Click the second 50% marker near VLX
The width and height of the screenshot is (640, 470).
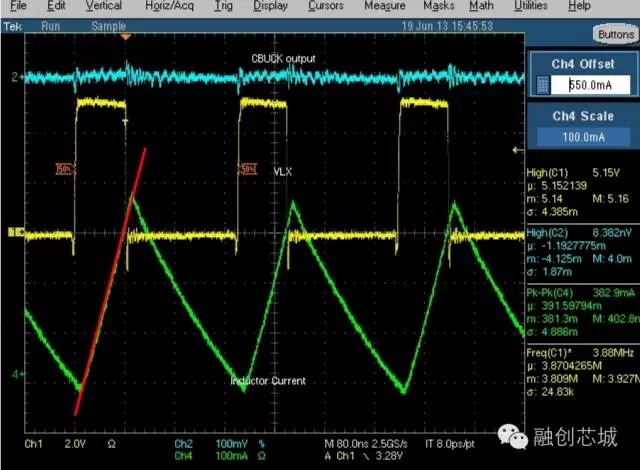click(x=247, y=170)
